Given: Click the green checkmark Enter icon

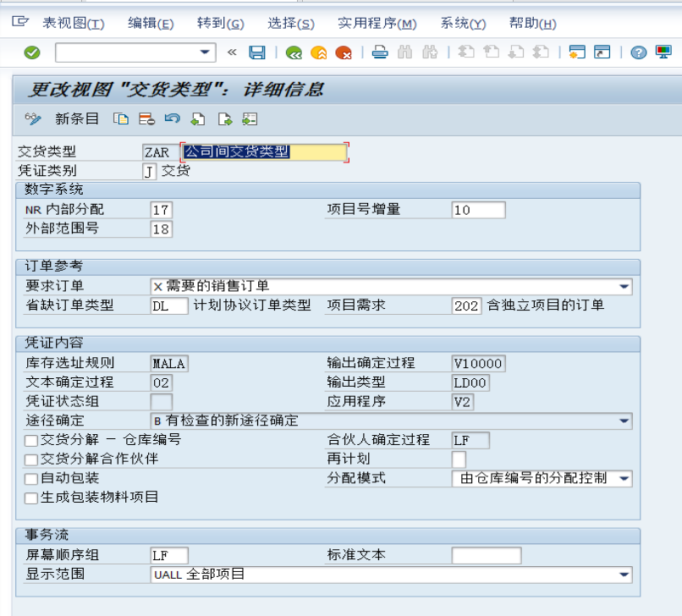Looking at the screenshot, I should click(32, 52).
